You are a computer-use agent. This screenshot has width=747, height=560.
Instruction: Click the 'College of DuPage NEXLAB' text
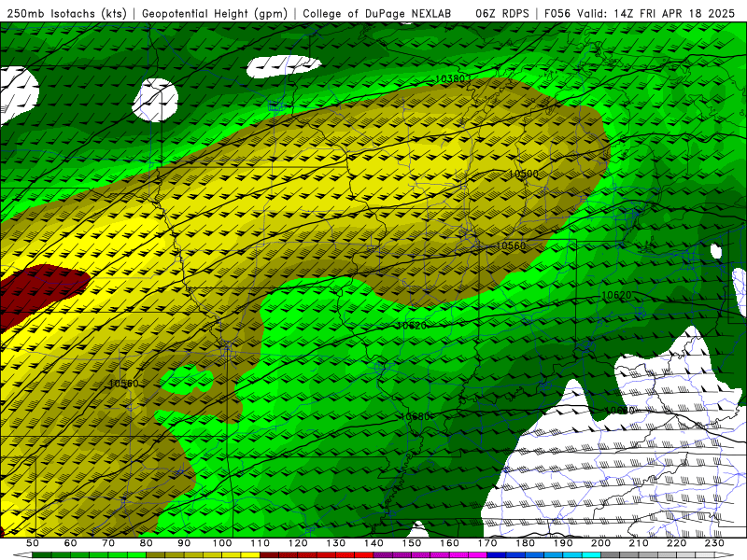377,14
